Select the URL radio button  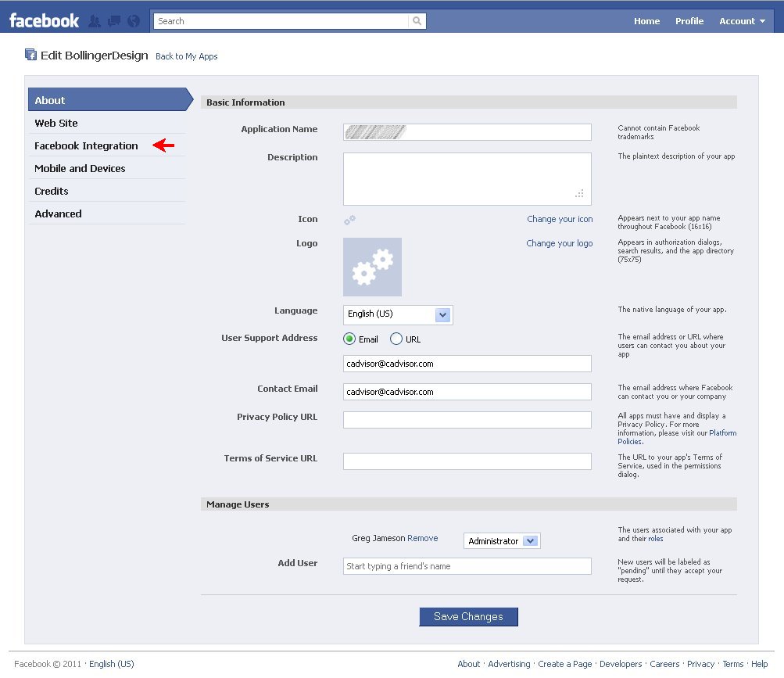click(x=397, y=339)
